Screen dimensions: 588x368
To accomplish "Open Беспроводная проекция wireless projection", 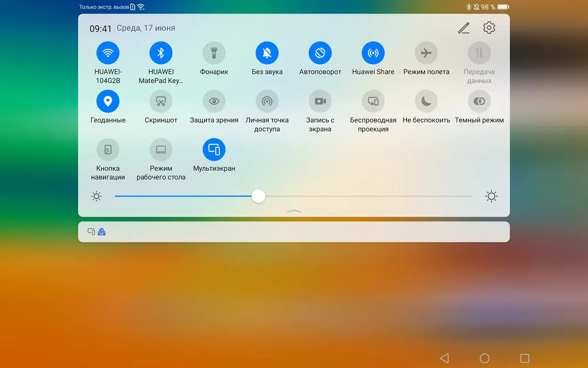I will [373, 101].
